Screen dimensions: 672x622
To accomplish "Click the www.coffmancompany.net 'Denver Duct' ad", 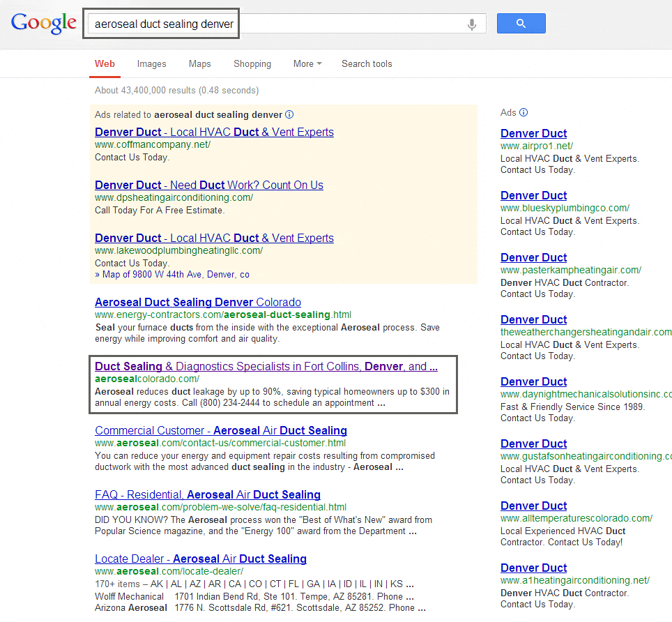I will pos(214,132).
